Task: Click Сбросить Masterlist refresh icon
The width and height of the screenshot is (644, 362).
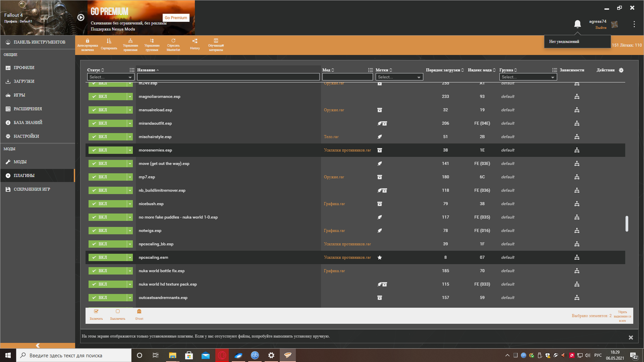Action: tap(173, 45)
